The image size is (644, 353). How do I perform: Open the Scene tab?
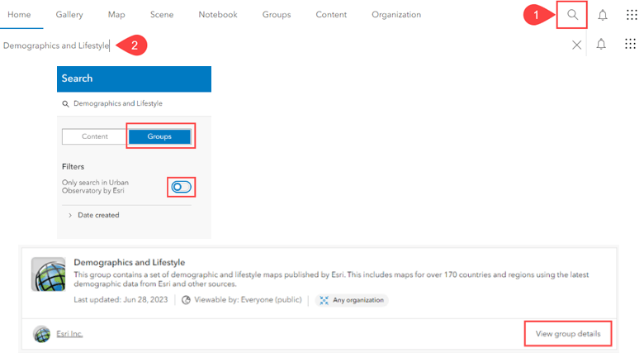point(162,14)
